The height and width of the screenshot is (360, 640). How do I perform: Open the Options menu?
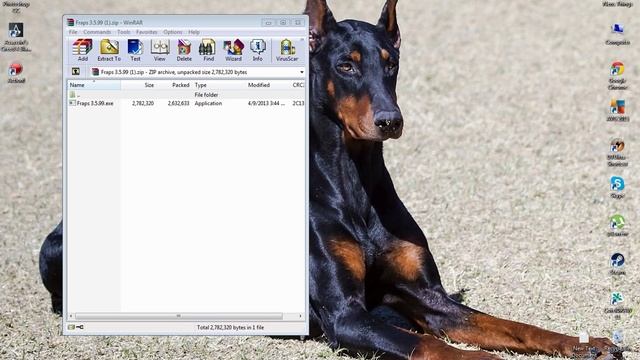pyautogui.click(x=173, y=32)
